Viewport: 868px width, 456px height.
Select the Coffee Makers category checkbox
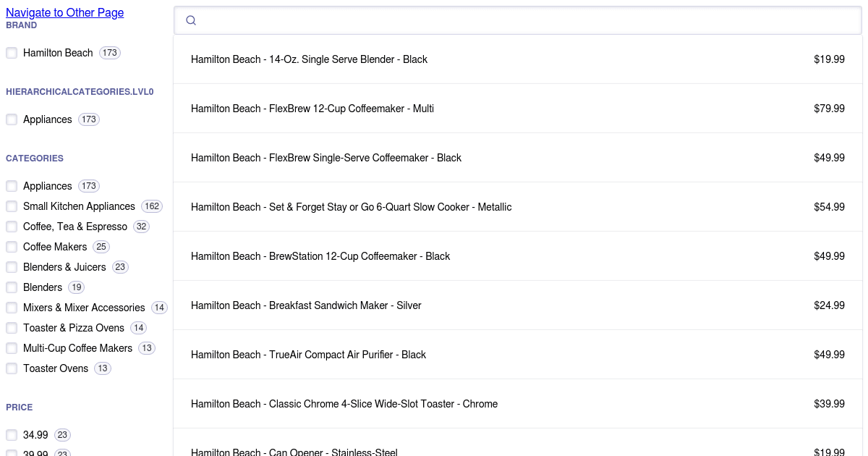[12, 247]
